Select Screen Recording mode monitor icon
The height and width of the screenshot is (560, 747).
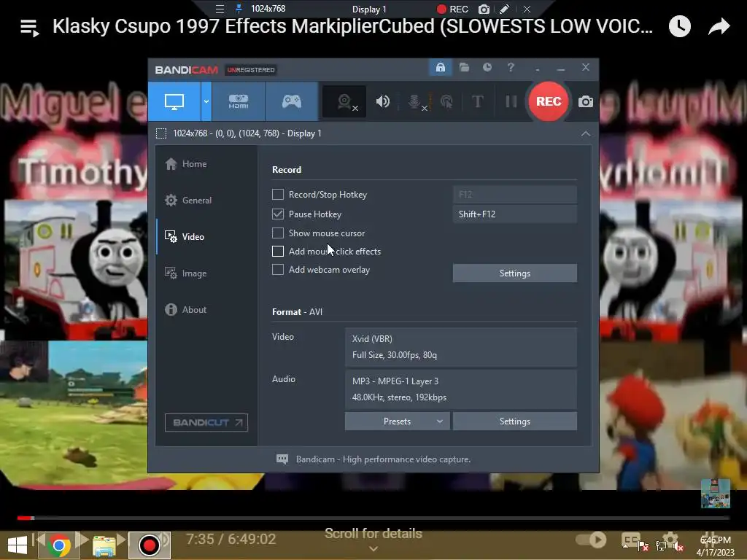(x=174, y=101)
